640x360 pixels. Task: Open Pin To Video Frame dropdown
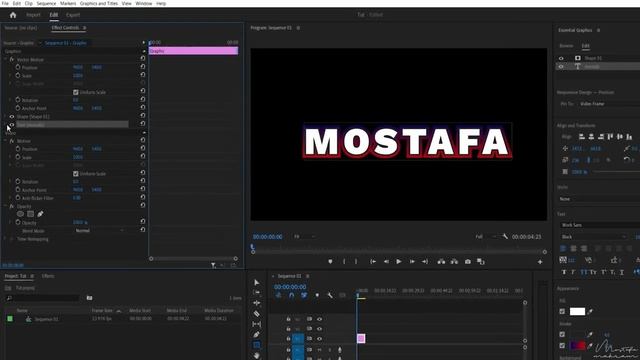[609, 104]
